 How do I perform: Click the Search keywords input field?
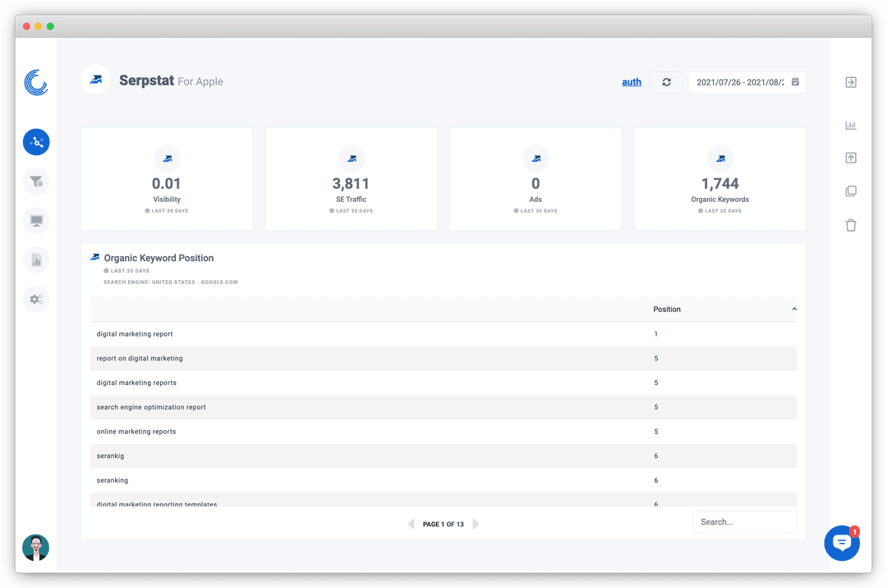point(744,521)
